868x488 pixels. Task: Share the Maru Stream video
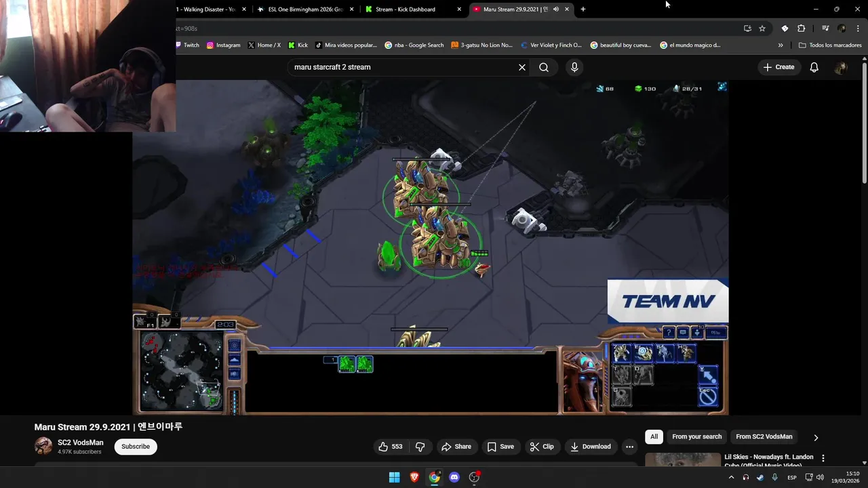point(456,447)
